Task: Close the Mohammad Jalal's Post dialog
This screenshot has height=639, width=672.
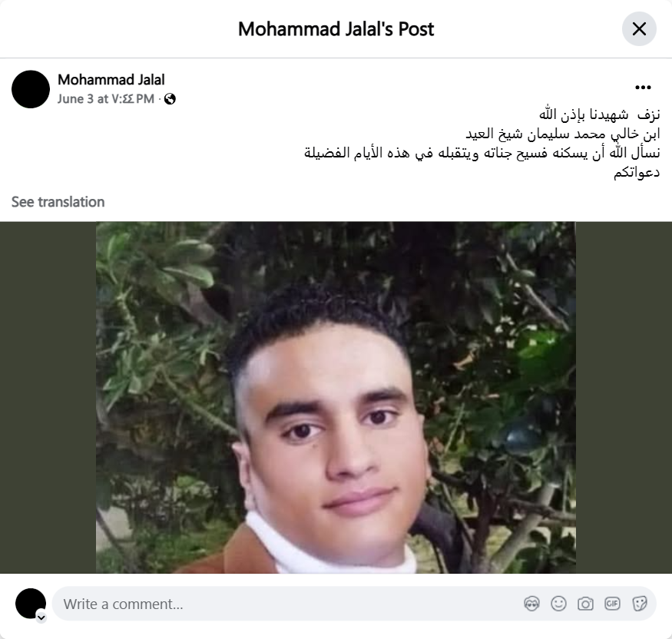Action: (x=639, y=28)
